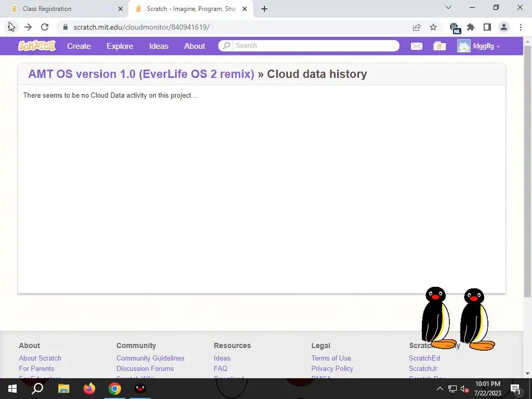Open the Windows notification center
Viewport: 532px width, 399px height.
[x=515, y=389]
